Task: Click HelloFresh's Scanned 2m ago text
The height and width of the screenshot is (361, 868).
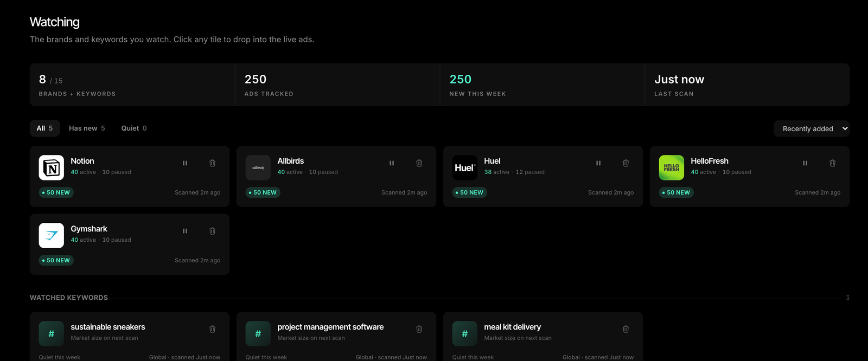Action: tap(818, 192)
